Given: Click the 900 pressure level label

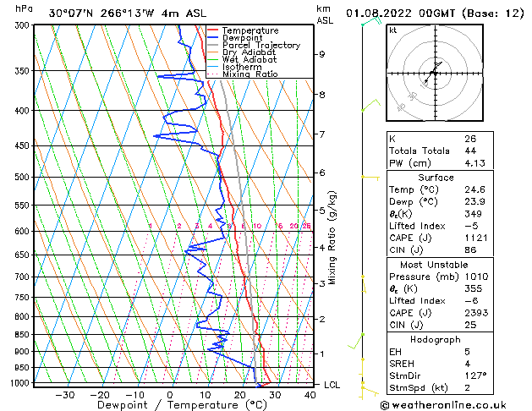Looking at the screenshot, I should pyautogui.click(x=24, y=352).
